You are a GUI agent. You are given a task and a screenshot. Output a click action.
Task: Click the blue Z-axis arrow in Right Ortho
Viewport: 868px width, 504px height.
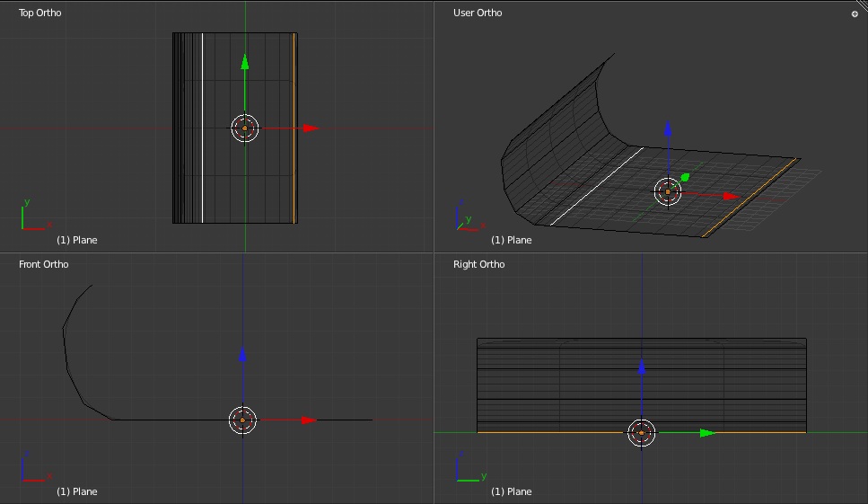click(642, 367)
